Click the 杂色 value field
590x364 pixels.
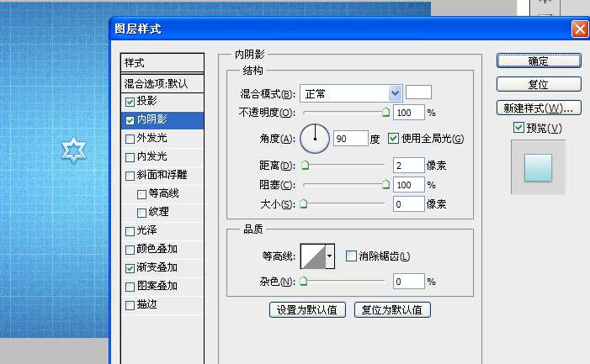409,282
